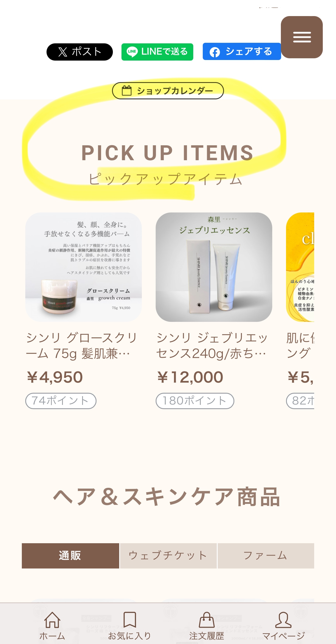Open the hamburger menu button

pyautogui.click(x=302, y=37)
